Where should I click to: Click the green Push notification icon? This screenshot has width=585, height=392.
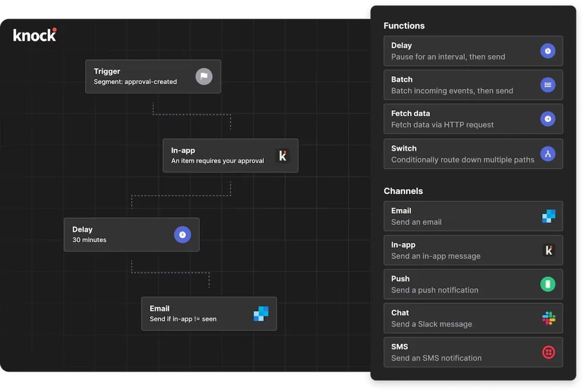(548, 284)
